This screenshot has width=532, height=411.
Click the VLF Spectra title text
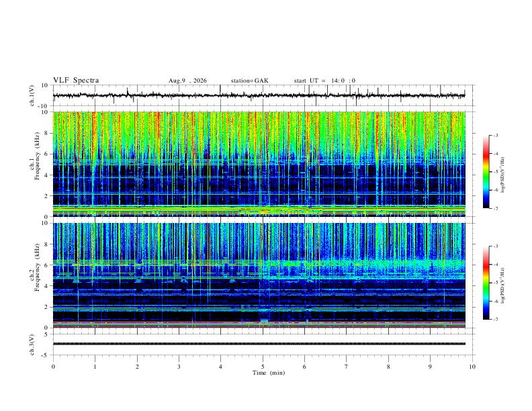click(x=76, y=81)
